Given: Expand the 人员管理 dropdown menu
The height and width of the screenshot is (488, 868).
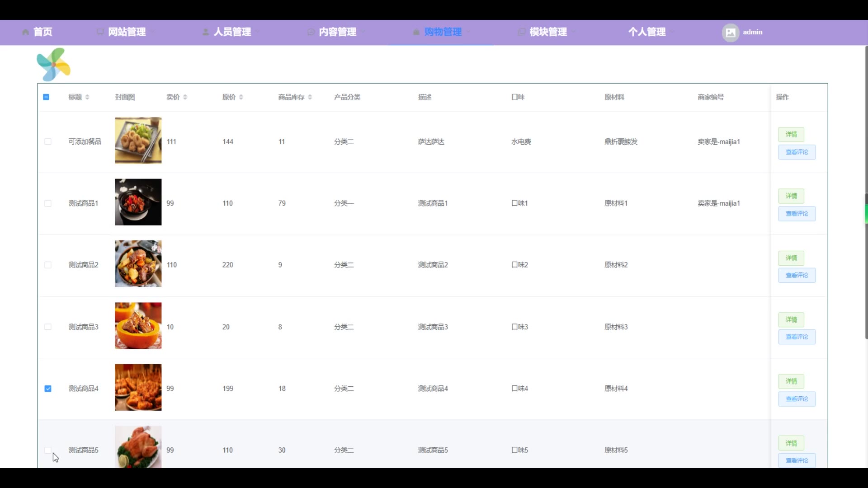Looking at the screenshot, I should coord(232,32).
